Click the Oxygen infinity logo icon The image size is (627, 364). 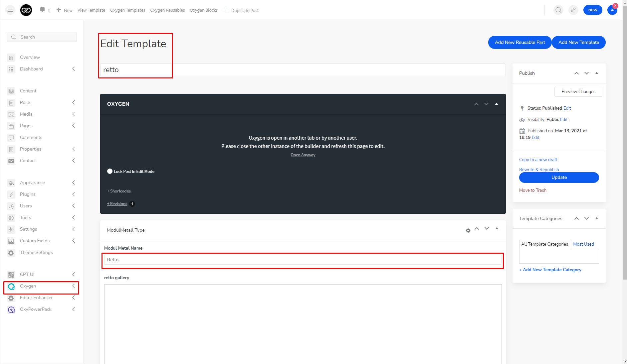click(26, 10)
